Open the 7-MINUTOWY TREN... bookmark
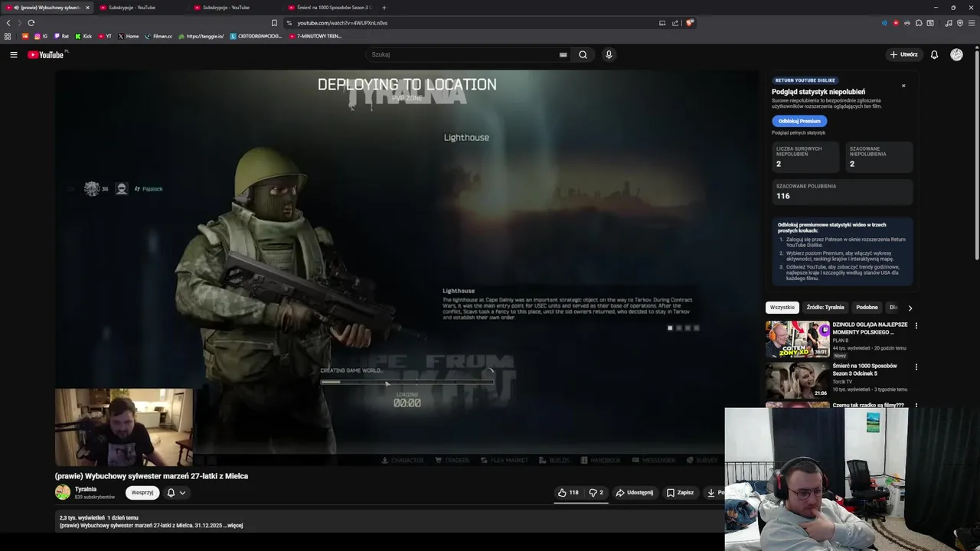980x551 pixels. [x=315, y=36]
